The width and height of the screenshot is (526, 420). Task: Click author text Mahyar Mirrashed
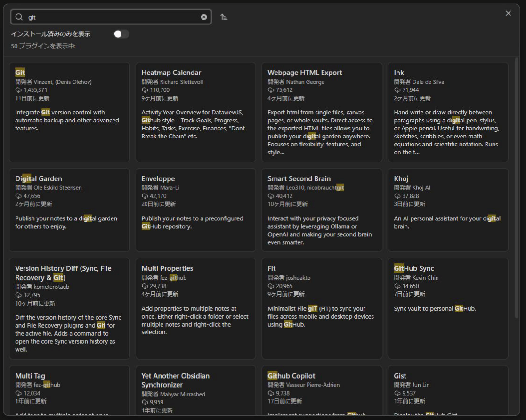coord(183,394)
